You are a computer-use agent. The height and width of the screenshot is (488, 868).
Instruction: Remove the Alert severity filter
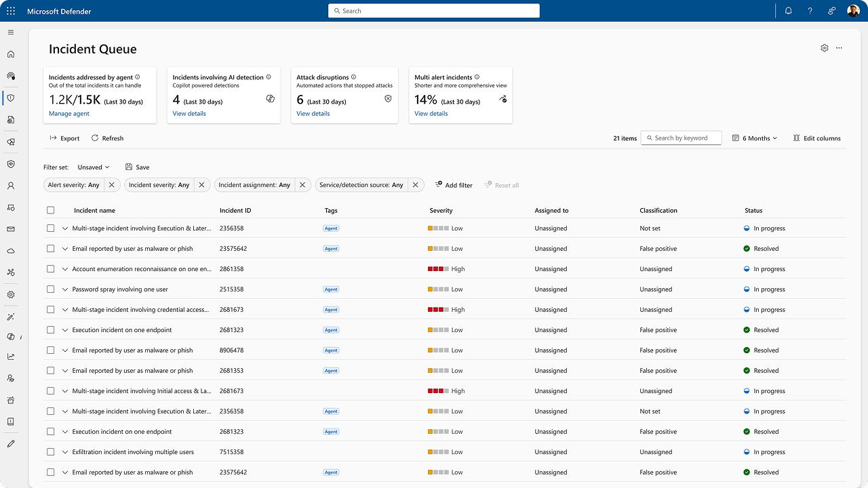point(112,185)
